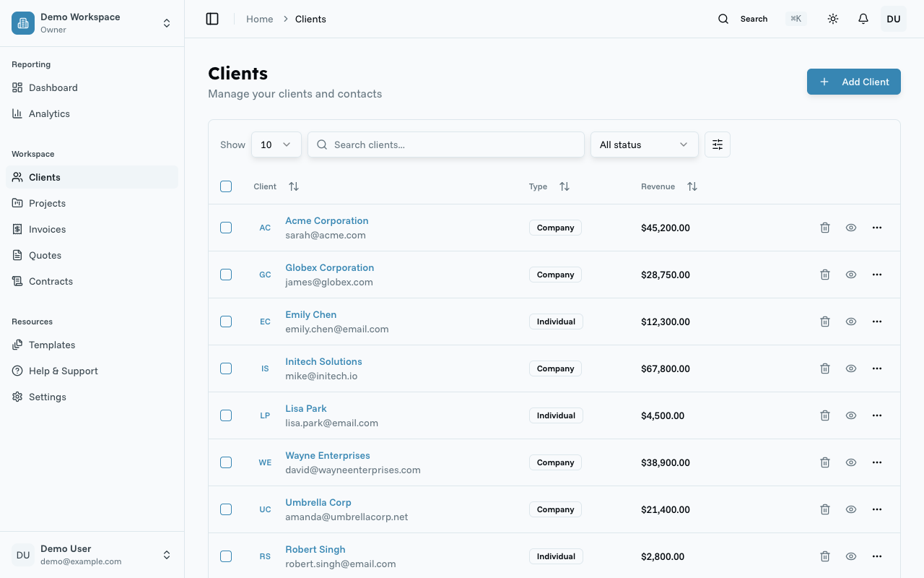
Task: Select the Initech Solutions row checkbox
Action: [x=226, y=368]
